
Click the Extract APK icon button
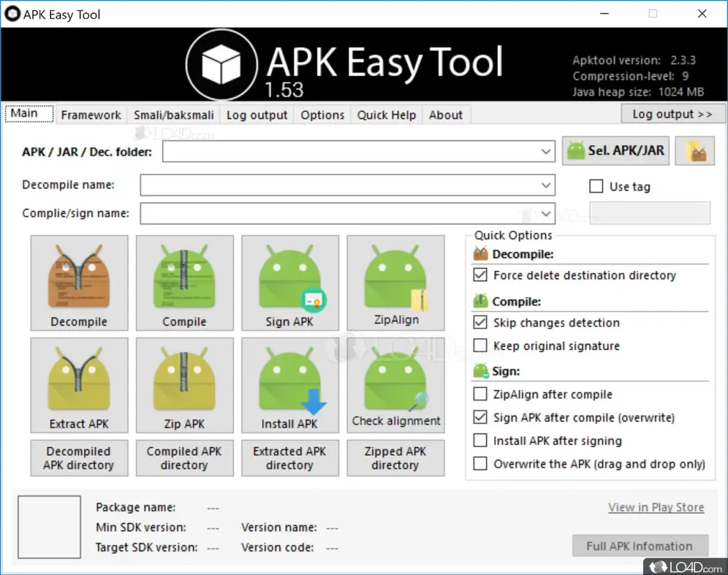click(79, 385)
